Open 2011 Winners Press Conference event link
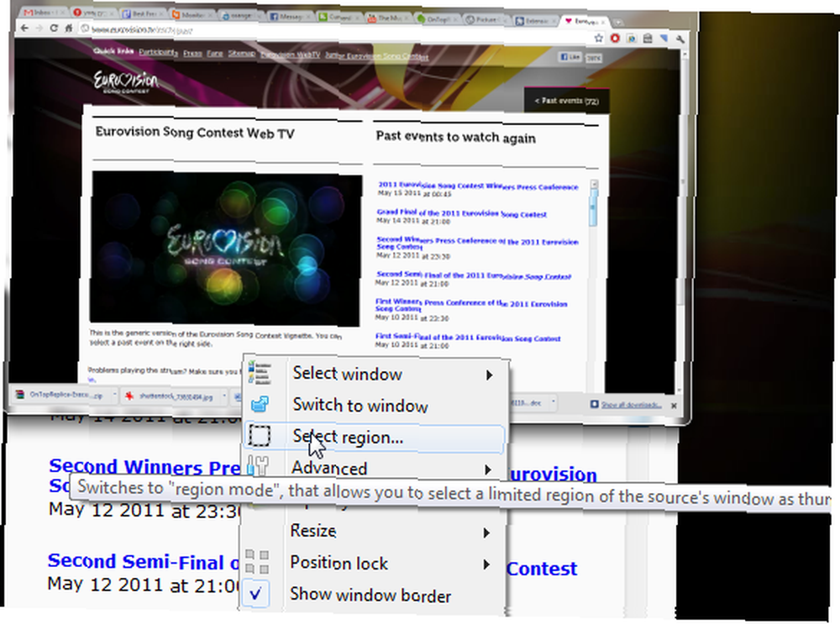The width and height of the screenshot is (840, 624). tap(478, 186)
